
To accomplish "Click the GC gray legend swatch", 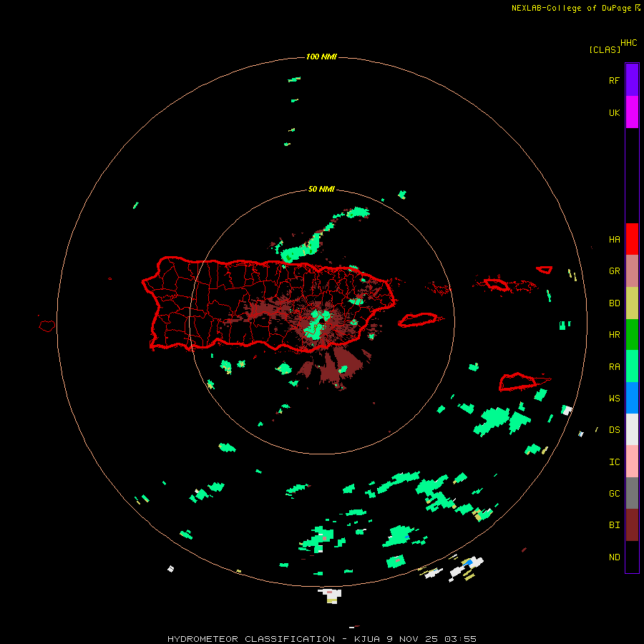I will click(x=632, y=493).
